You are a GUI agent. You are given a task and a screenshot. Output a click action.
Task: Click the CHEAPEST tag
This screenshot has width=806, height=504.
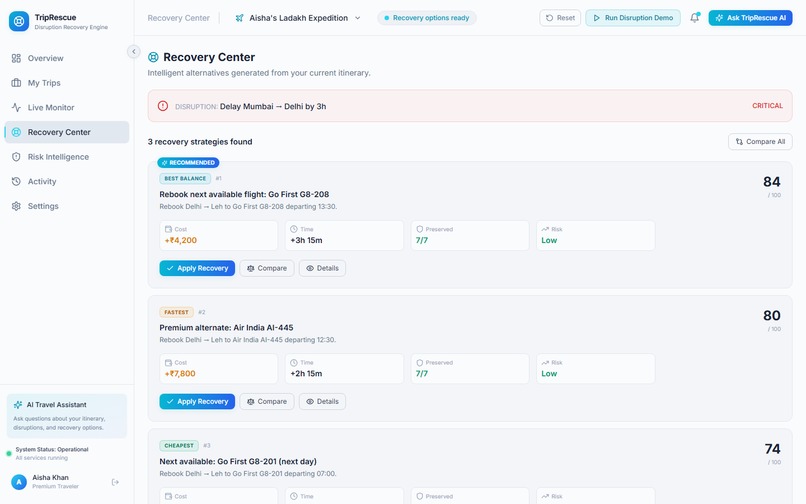(179, 446)
